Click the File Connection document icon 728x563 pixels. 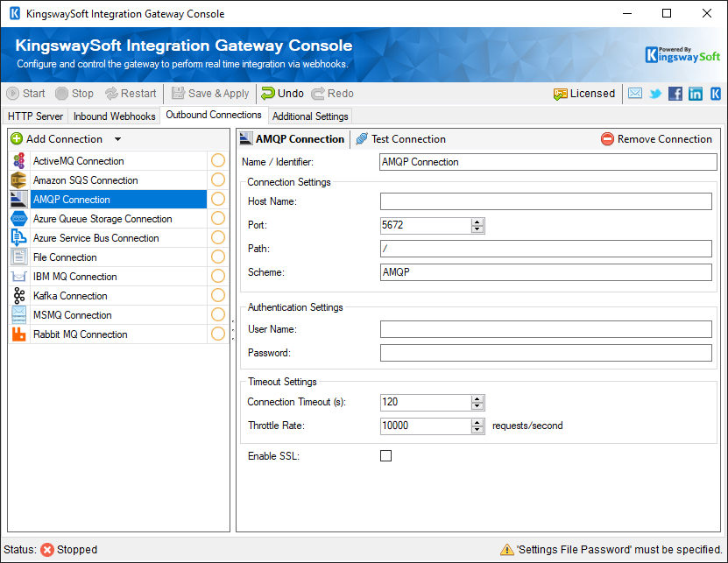click(19, 257)
